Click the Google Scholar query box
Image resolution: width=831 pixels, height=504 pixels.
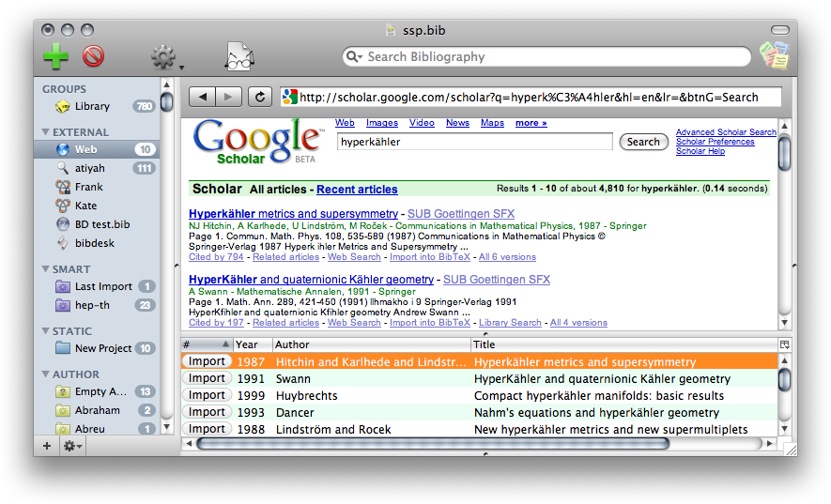(475, 142)
